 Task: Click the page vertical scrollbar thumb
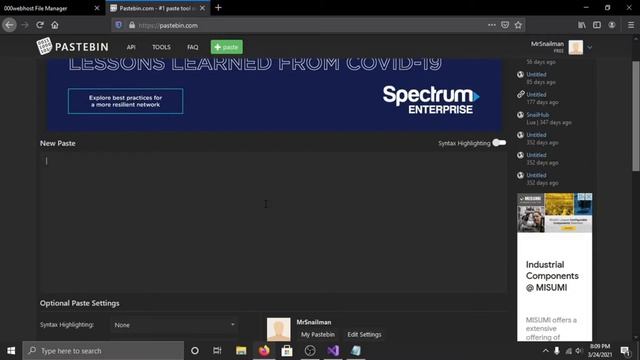point(636,116)
